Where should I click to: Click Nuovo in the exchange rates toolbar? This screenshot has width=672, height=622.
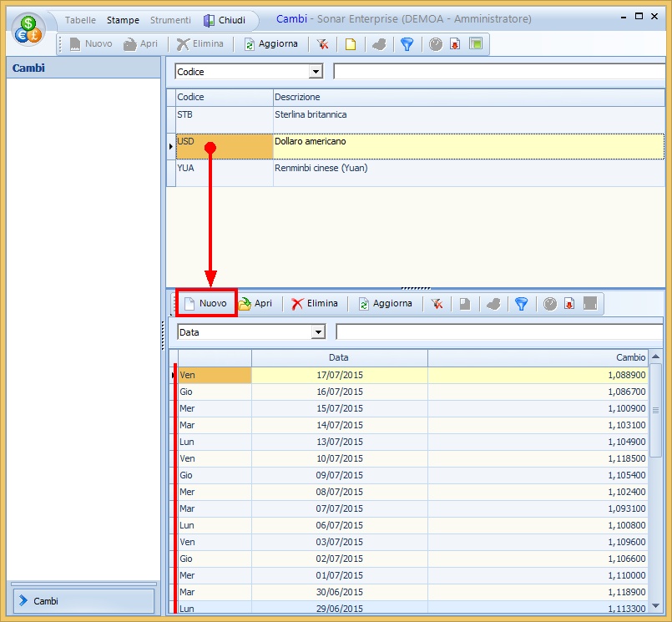(206, 304)
